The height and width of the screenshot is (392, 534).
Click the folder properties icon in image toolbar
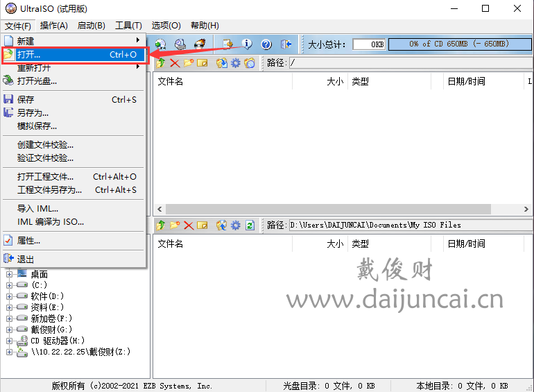(250, 63)
